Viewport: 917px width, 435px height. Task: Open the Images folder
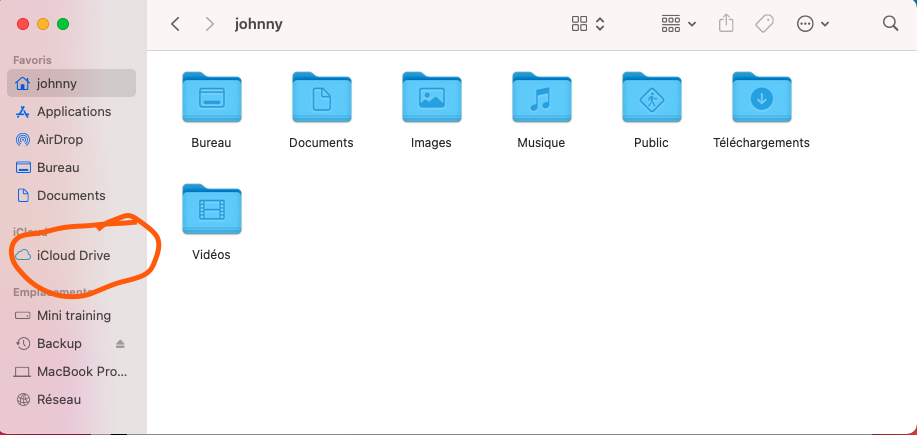pyautogui.click(x=431, y=99)
